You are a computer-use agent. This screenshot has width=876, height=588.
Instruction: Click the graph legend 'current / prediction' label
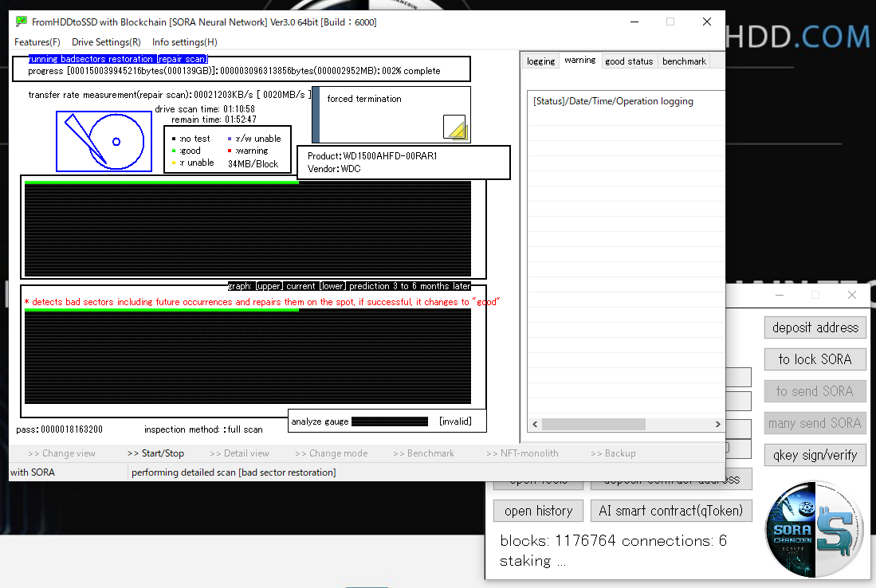pos(349,286)
